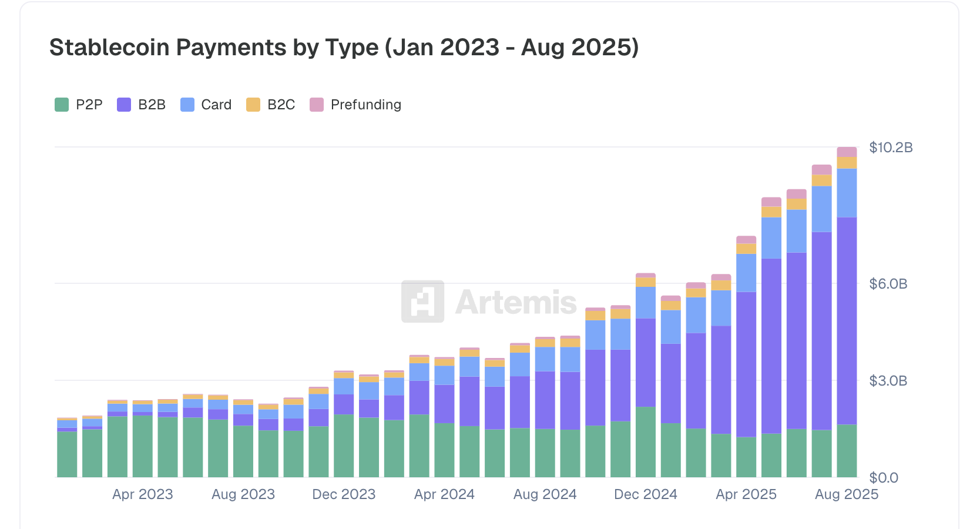Click the blue Card segment of the tallest bar
Viewport: 980px width, 529px height.
847,193
